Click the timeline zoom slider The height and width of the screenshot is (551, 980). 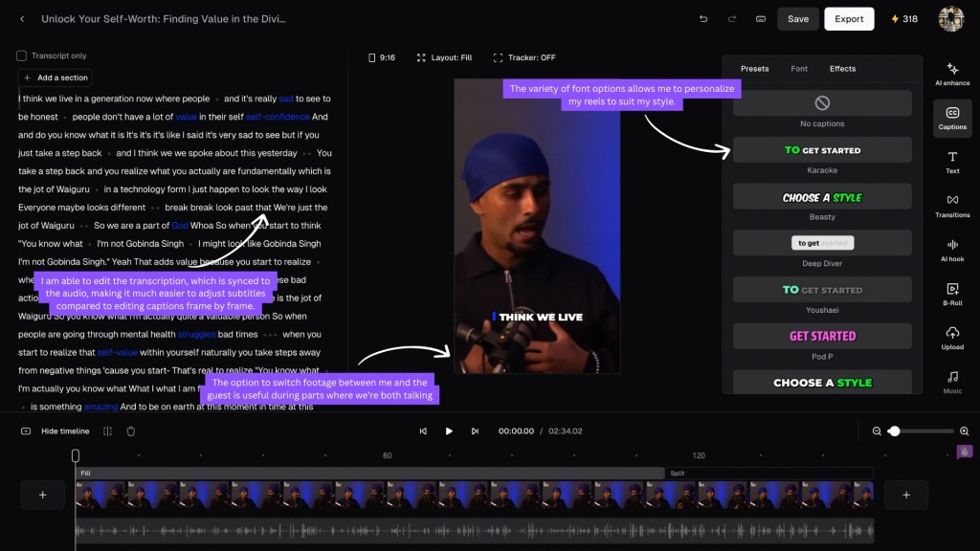coord(919,431)
